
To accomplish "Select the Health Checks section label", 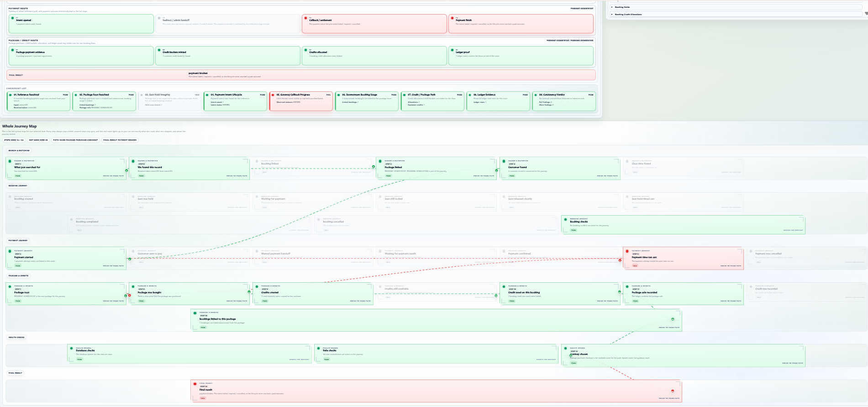I will point(16,338).
